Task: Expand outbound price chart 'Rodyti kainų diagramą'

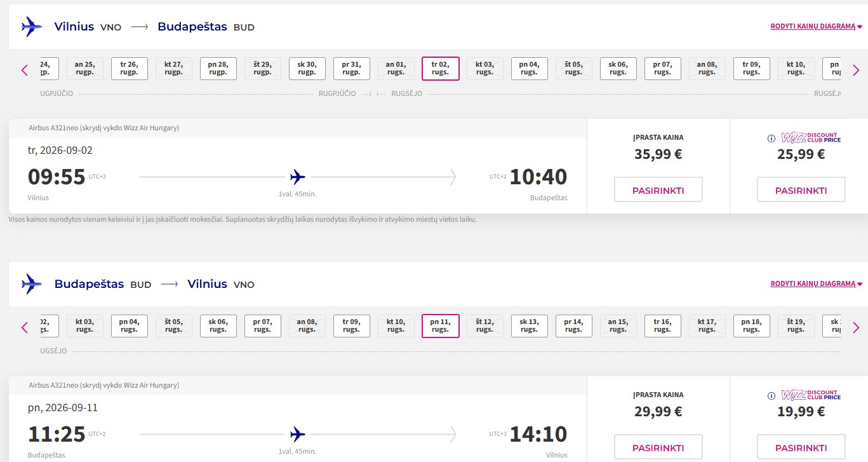Action: [816, 27]
